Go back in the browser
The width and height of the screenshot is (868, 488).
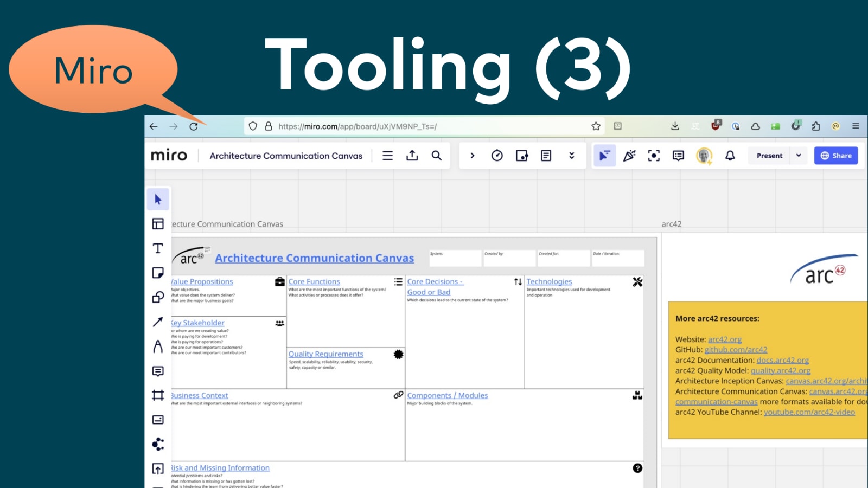(x=154, y=126)
